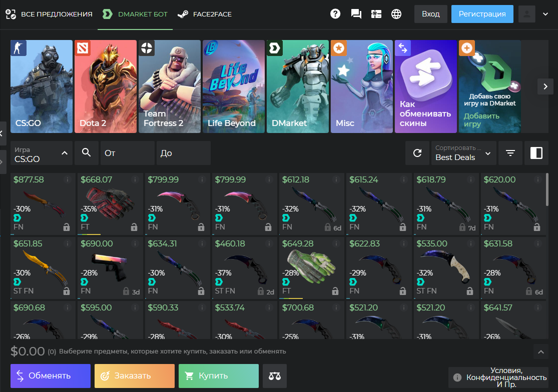
Task: Select the CS:GO game card
Action: coord(41,86)
